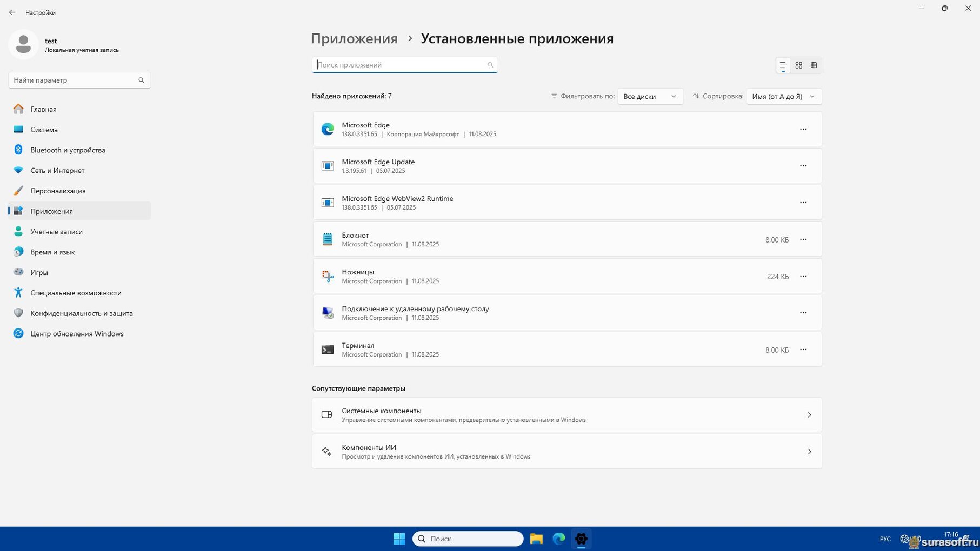Screen dimensions: 980x551
Task: Open Центр обновления Windows
Action: click(79, 334)
